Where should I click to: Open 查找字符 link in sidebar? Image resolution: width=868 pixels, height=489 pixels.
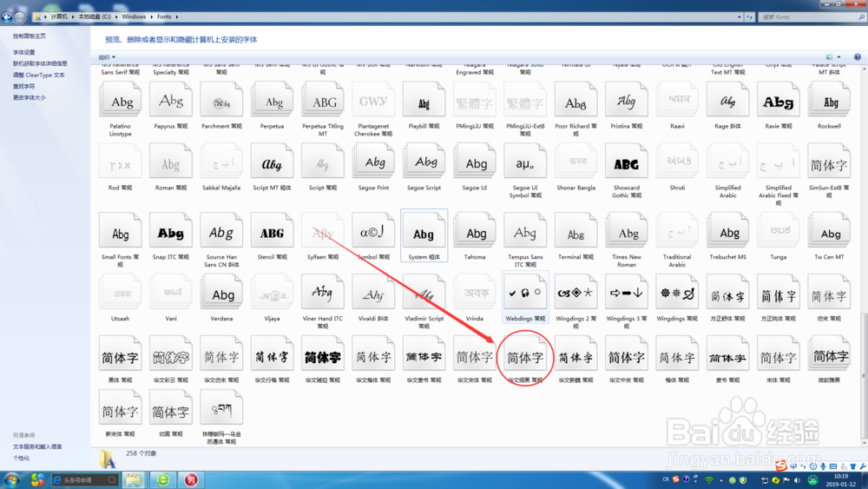click(23, 86)
